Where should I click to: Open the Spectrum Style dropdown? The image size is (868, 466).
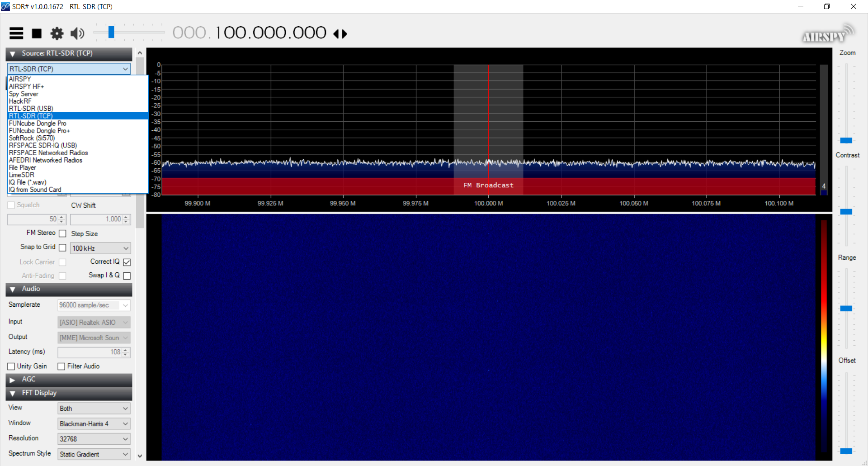point(94,454)
